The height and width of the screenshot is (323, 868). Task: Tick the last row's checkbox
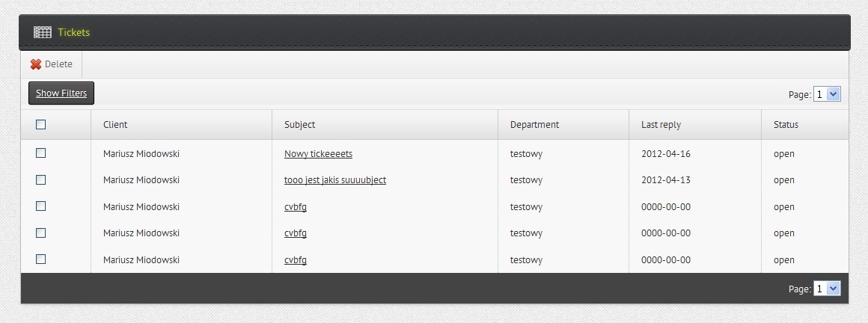click(x=41, y=259)
